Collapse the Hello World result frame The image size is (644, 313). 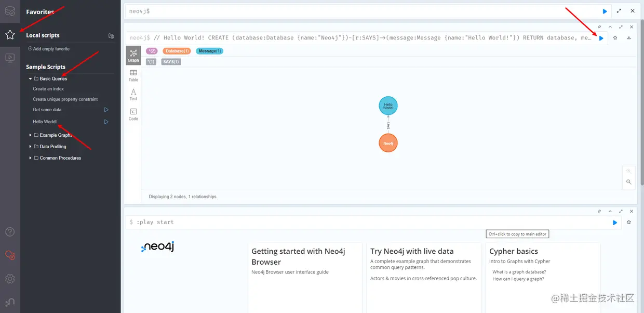(x=610, y=27)
